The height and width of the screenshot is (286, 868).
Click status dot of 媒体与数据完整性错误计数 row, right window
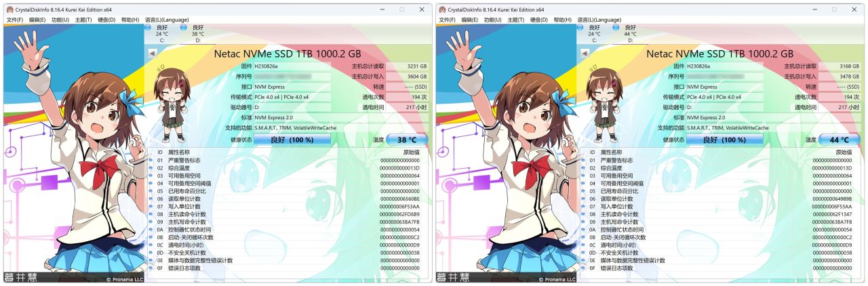(x=583, y=260)
